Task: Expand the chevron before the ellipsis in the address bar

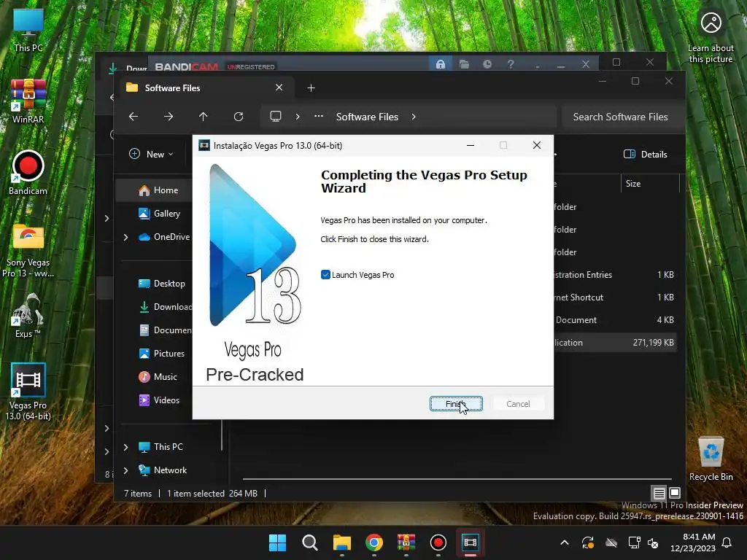Action: [x=298, y=117]
